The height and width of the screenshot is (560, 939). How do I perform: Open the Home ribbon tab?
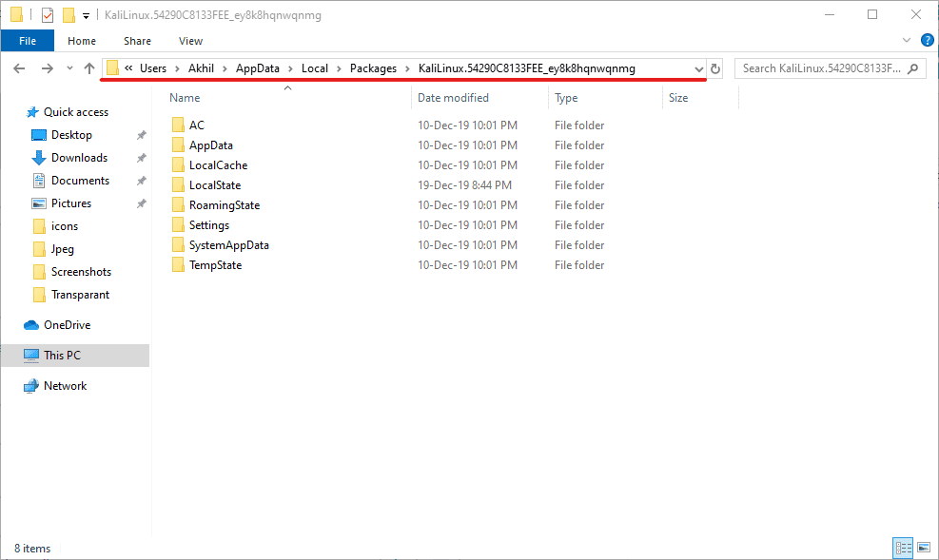(x=82, y=41)
